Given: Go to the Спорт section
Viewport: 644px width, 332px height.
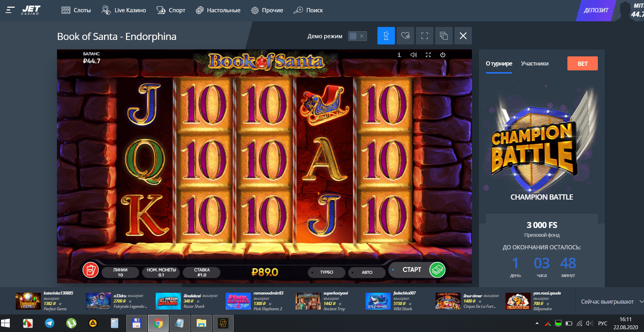Looking at the screenshot, I should coord(171,10).
